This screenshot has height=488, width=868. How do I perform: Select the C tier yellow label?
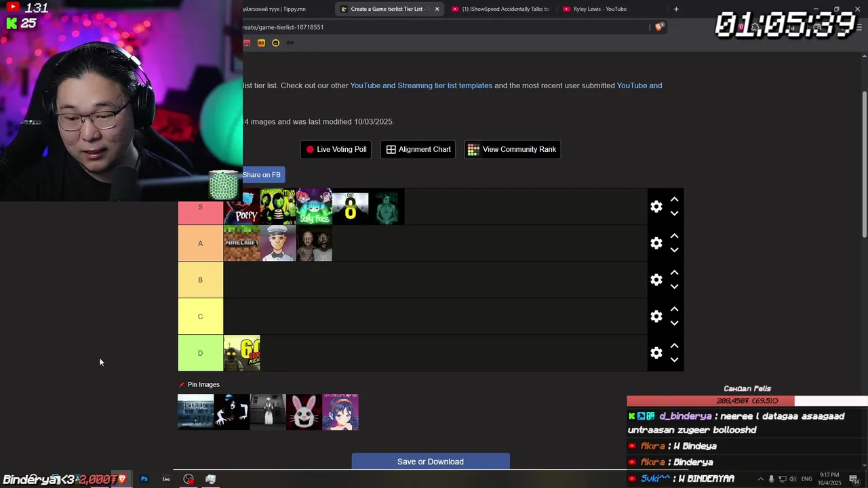(200, 317)
